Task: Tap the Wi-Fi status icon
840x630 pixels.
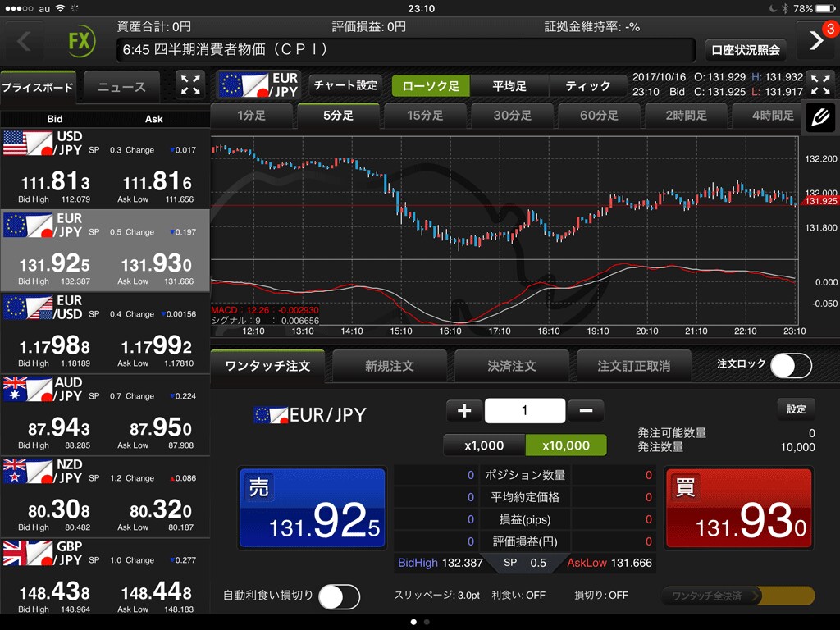Action: [x=60, y=8]
